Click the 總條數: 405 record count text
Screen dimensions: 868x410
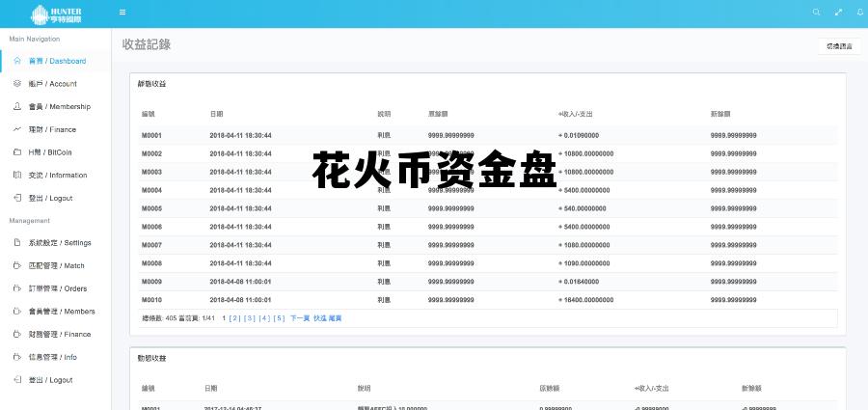[x=160, y=318]
